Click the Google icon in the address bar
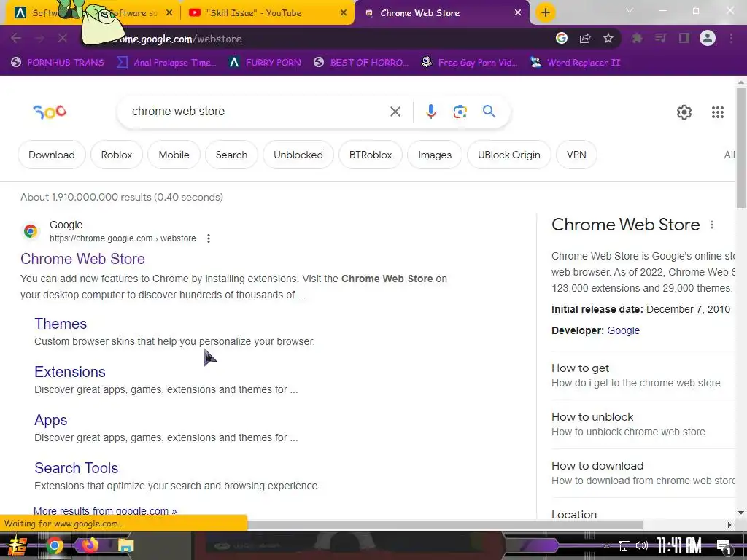The height and width of the screenshot is (560, 747). 562,38
